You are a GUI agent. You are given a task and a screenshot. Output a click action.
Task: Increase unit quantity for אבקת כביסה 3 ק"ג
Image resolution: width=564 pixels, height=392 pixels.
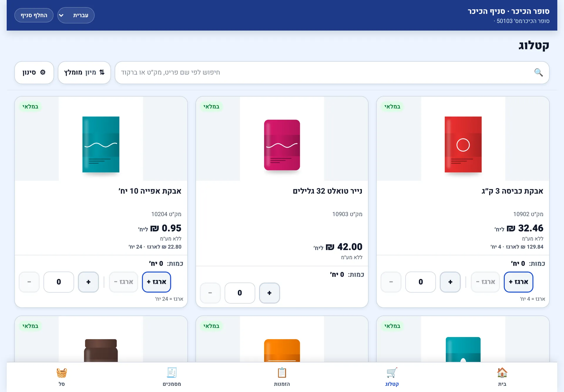coord(450,282)
